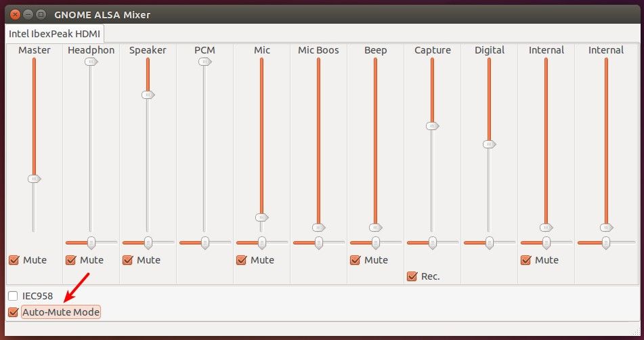This screenshot has height=340, width=644.
Task: Click the Capture balance slider handle
Action: [432, 243]
